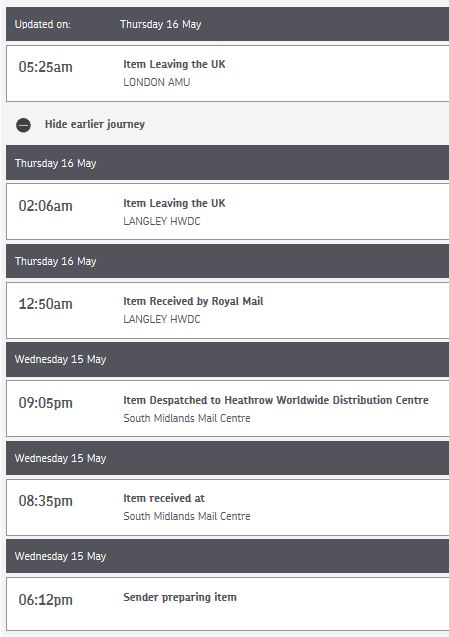Select the 05:25am Item Leaving the UK entry
This screenshot has height=637, width=449.
pos(228,74)
